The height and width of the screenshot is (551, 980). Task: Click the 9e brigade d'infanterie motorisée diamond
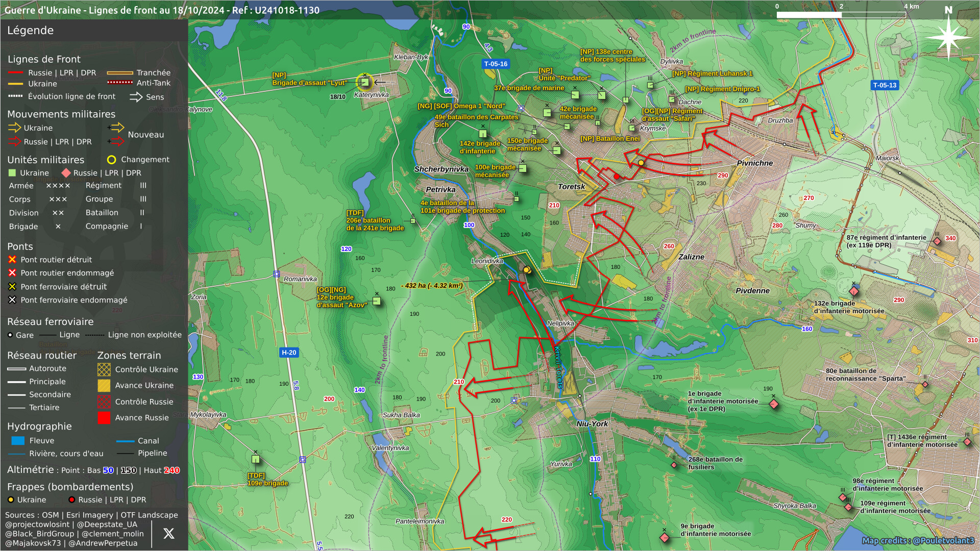pos(664,538)
